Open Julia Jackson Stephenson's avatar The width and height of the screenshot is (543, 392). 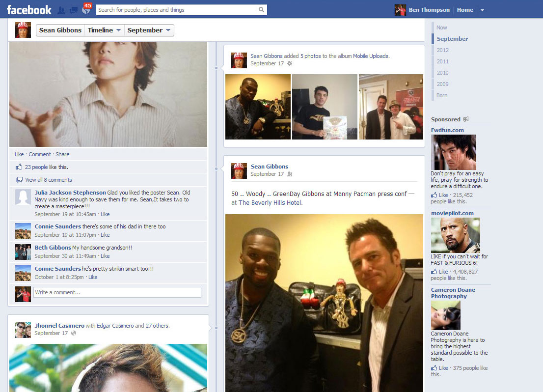point(23,197)
